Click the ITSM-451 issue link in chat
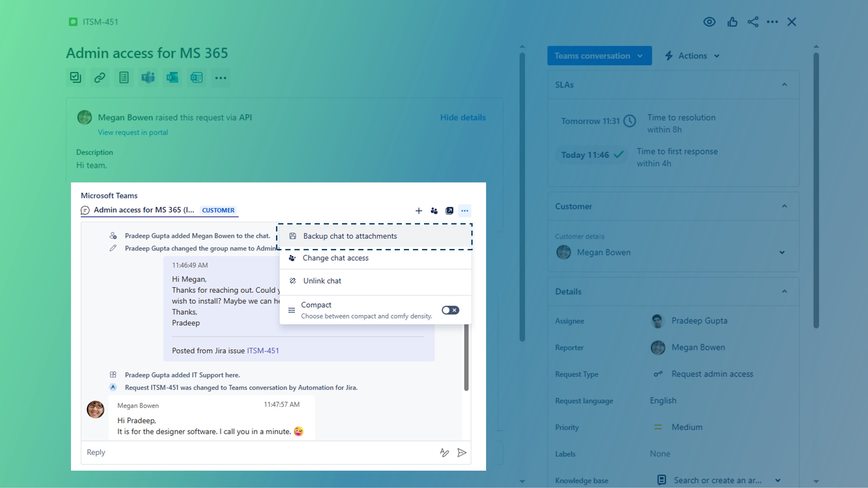The image size is (868, 488). pyautogui.click(x=263, y=350)
